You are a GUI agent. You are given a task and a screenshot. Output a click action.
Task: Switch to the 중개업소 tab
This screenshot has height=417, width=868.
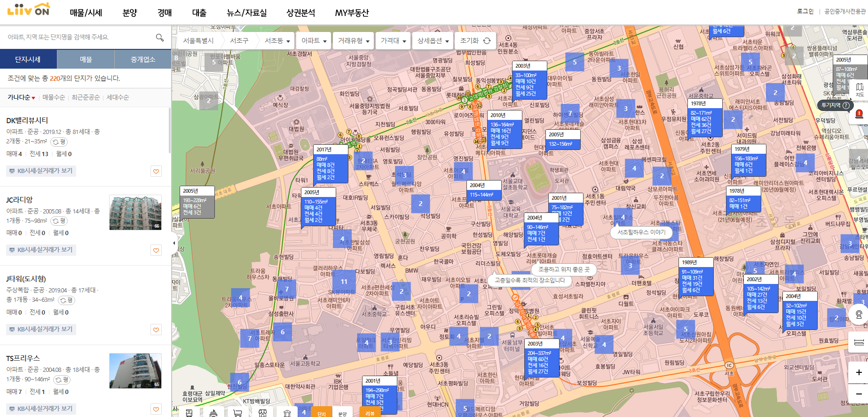[x=143, y=59]
